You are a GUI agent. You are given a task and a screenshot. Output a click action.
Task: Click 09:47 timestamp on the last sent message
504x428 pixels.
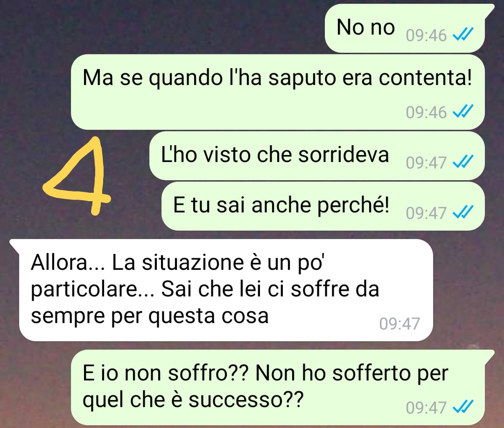point(426,408)
